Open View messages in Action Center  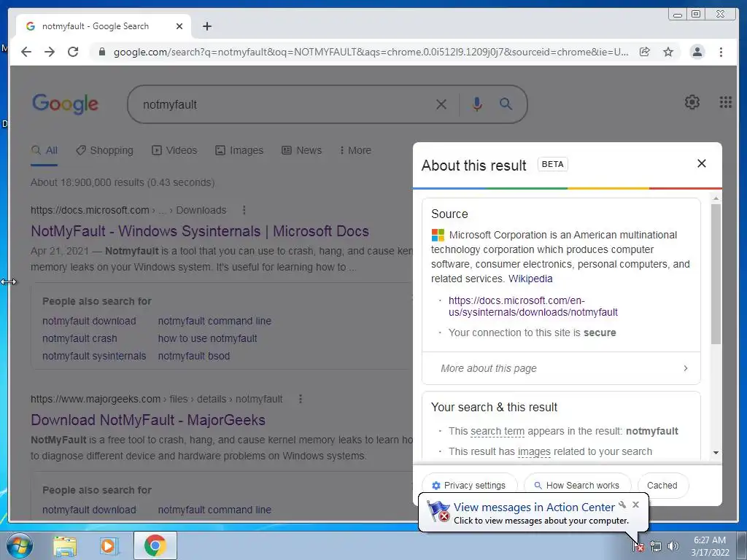tap(534, 507)
